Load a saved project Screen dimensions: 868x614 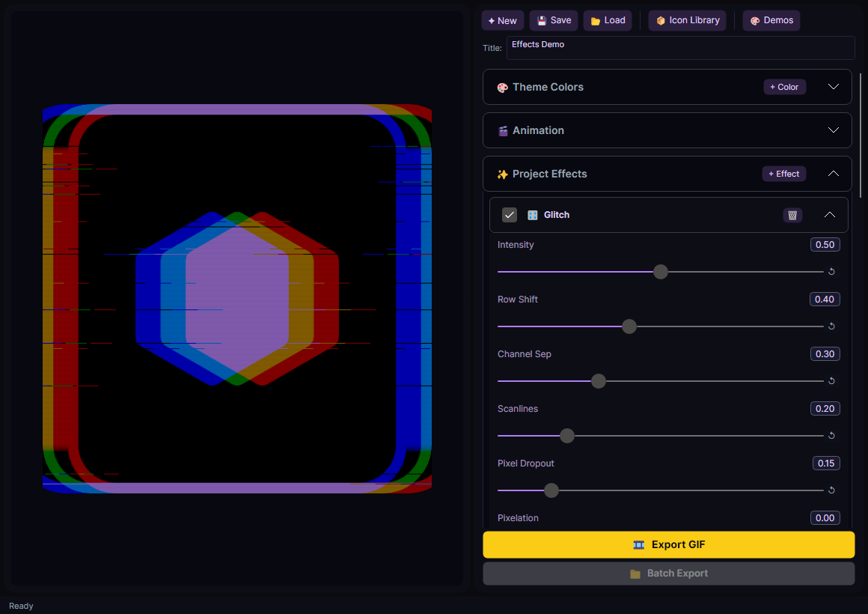(608, 21)
